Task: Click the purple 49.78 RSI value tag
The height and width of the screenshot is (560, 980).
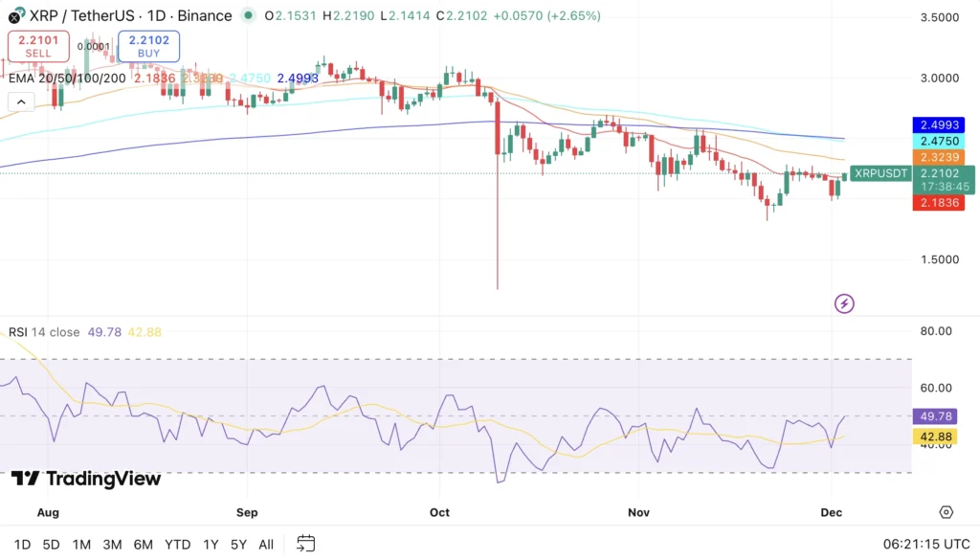Action: pyautogui.click(x=935, y=416)
